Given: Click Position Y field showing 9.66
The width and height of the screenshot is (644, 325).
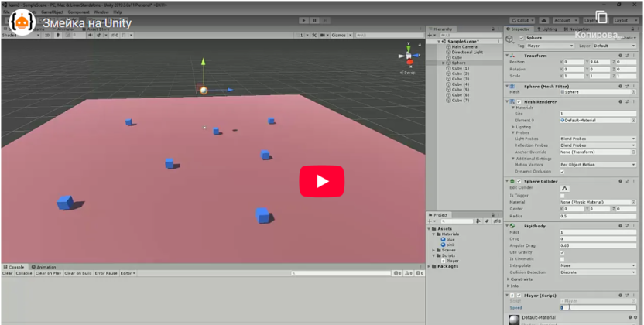Looking at the screenshot, I should click(600, 62).
